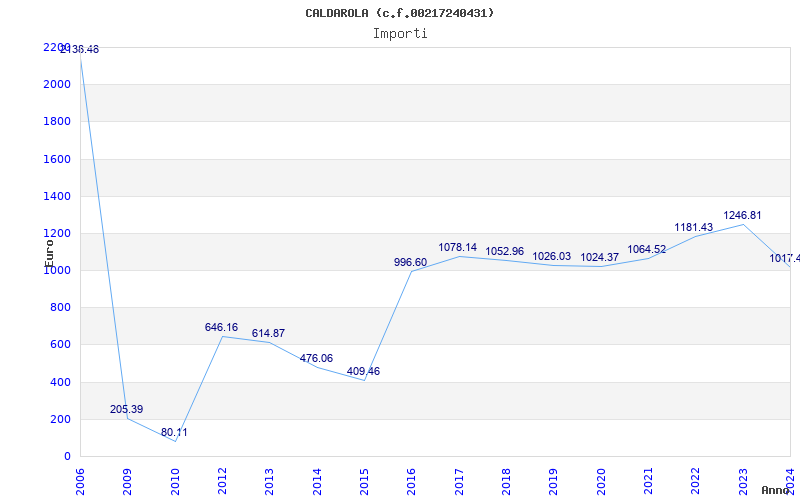Screen dimensions: 800x500
Task: Select the 1024.37 data label
Action: 599,258
